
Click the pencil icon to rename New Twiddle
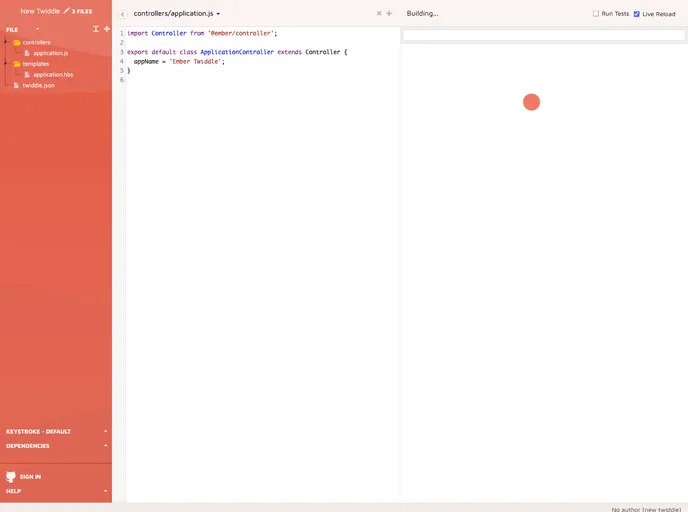[x=66, y=11]
